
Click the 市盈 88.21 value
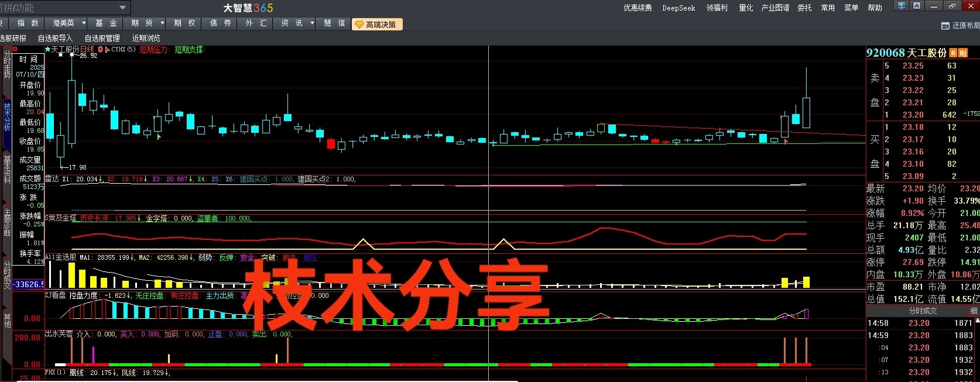click(x=913, y=287)
